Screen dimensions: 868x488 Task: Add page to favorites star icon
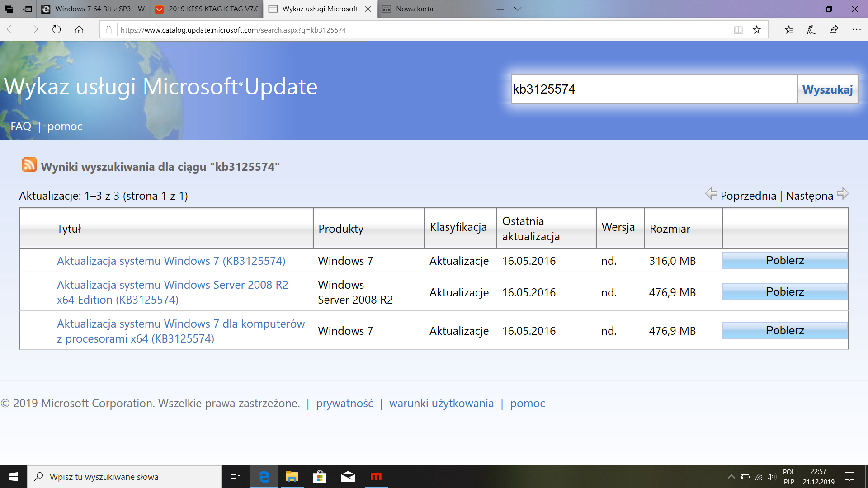(x=757, y=30)
